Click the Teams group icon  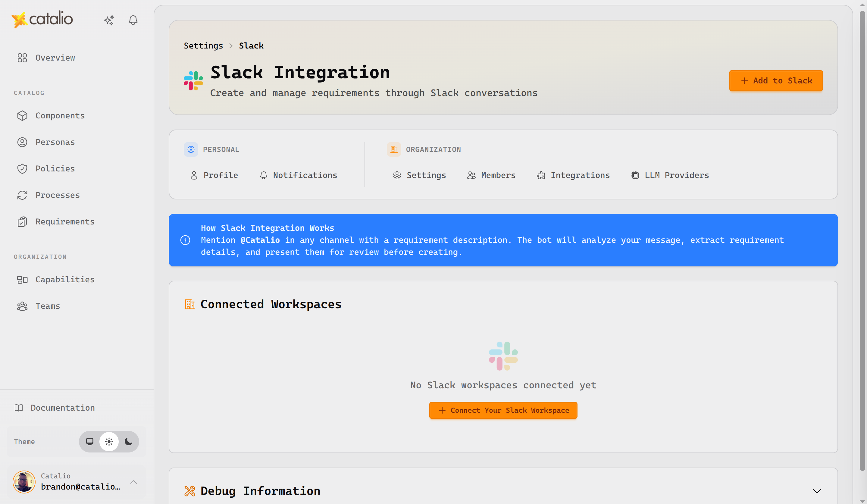22,306
